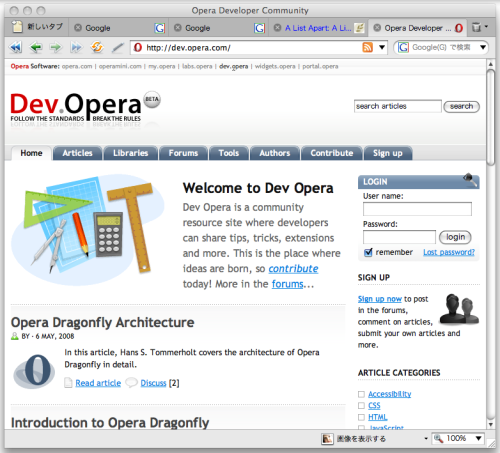Viewport: 500px width, 453px height.
Task: Click the Rewind navigation button
Action: point(15,48)
